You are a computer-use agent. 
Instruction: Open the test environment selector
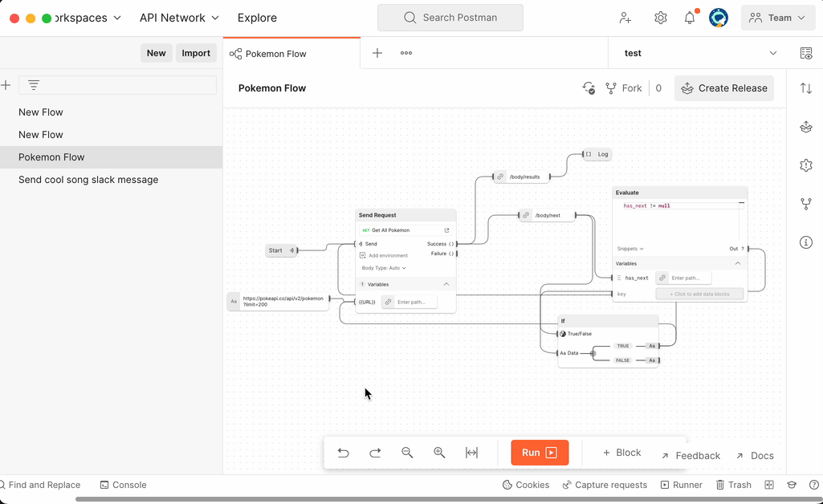(699, 53)
